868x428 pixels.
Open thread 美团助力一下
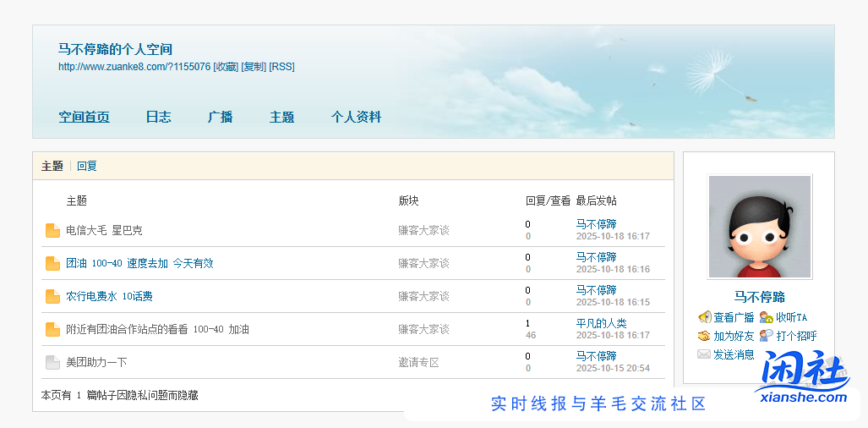(96, 363)
